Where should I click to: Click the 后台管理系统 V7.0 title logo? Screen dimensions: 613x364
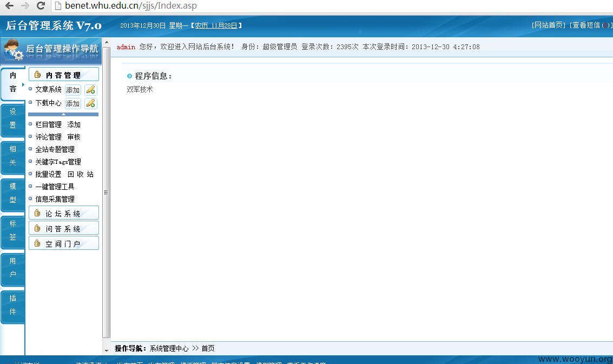point(54,25)
